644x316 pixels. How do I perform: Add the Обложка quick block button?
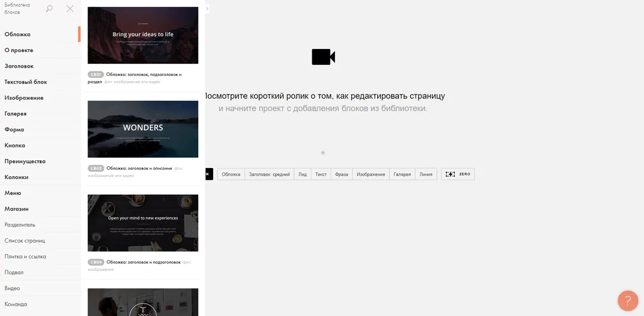coord(231,174)
